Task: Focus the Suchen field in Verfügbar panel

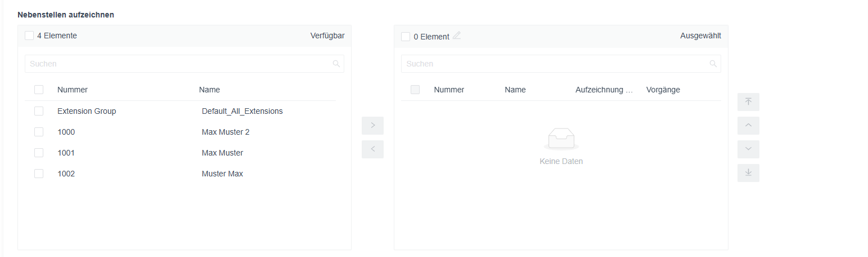Action: (185, 64)
